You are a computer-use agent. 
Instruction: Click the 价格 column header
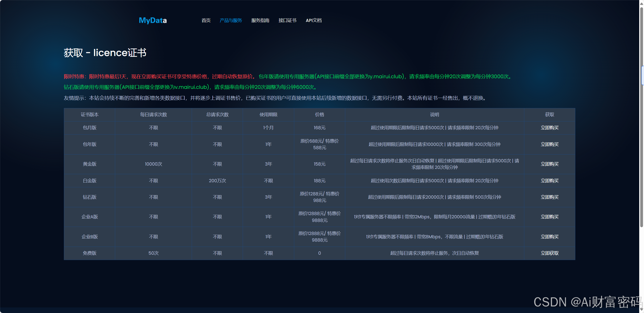(319, 115)
